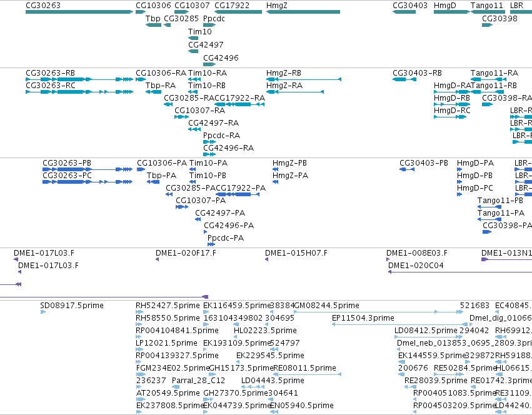Select the HmgD-PA protein label

475,163
